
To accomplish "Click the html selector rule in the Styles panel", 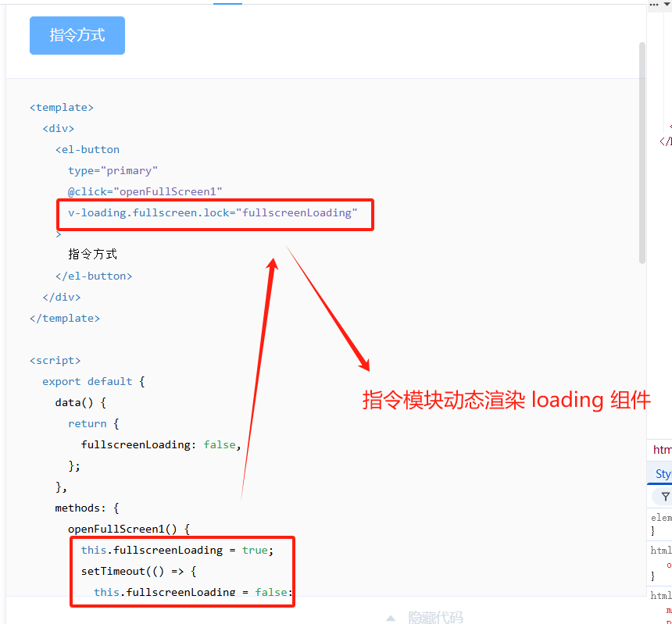I will pos(660,550).
